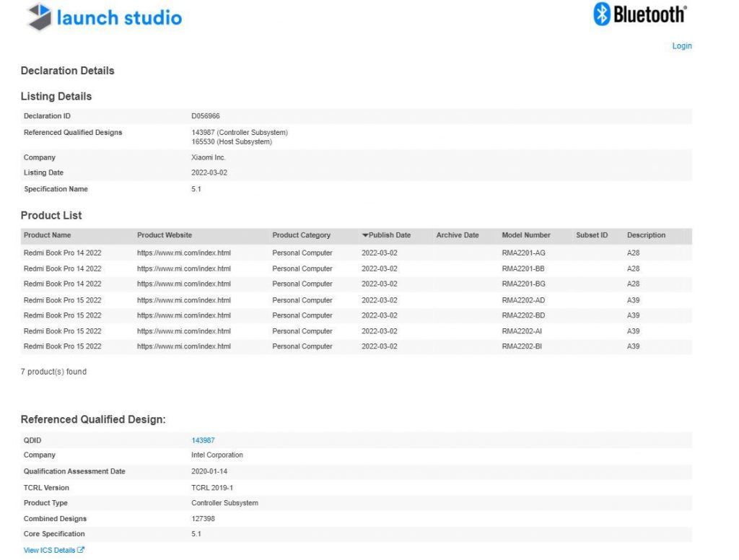739x560 pixels.
Task: Click Specification Name value 5.1
Action: pyautogui.click(x=196, y=189)
